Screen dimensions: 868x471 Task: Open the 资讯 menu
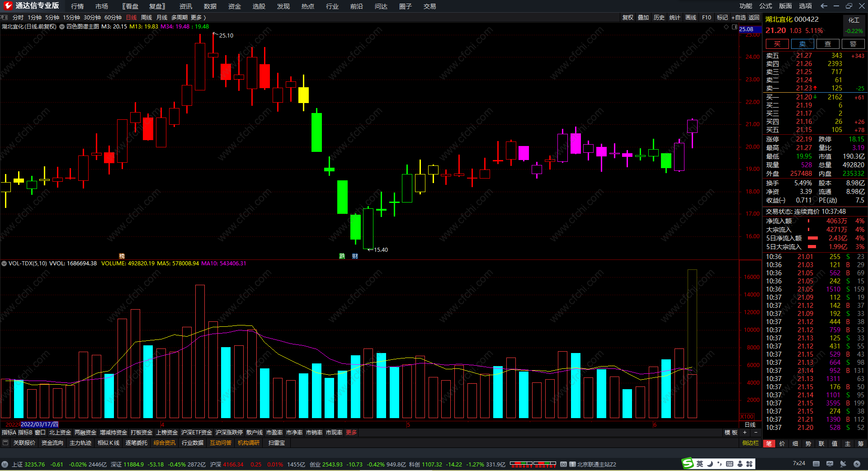click(x=186, y=6)
